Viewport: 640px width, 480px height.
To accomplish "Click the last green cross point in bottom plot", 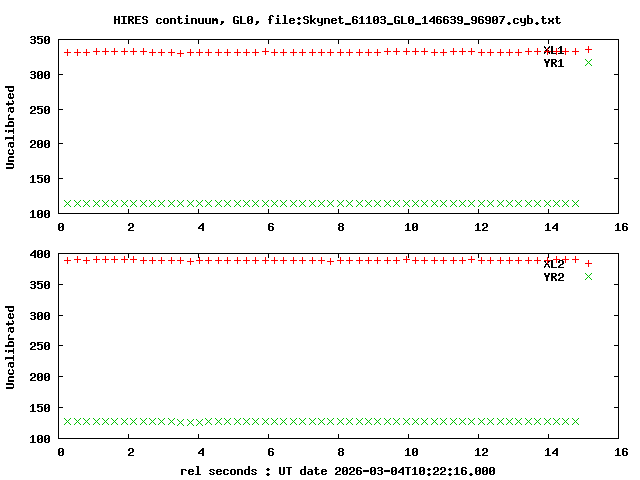I will tap(575, 421).
